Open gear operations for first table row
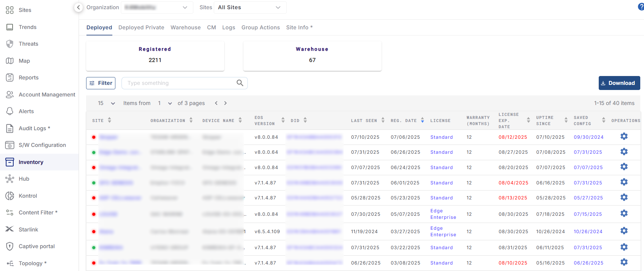This screenshot has height=271, width=644. (x=624, y=136)
